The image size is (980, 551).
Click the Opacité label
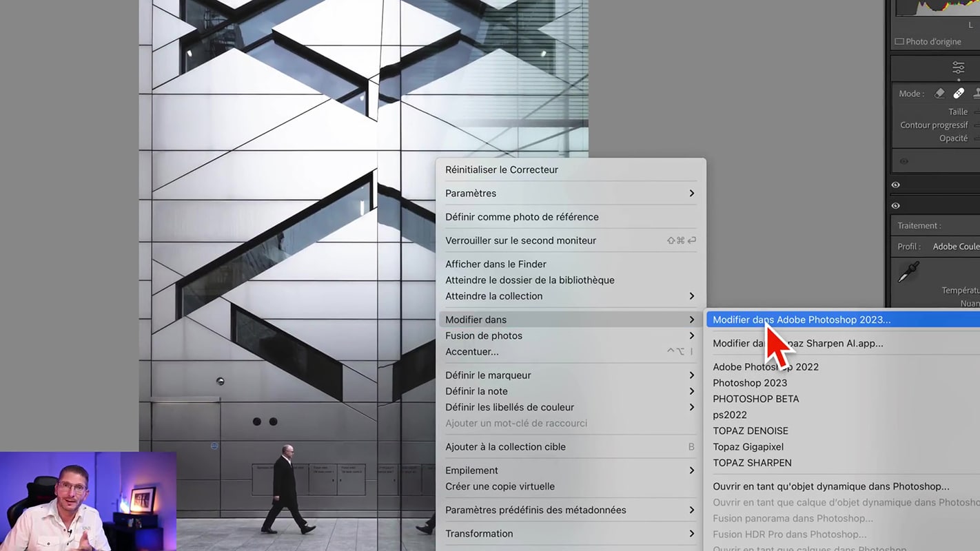[953, 138]
